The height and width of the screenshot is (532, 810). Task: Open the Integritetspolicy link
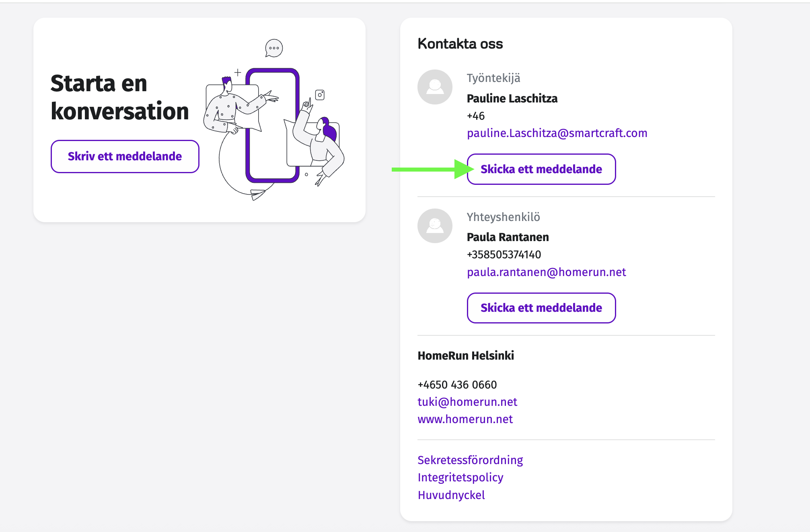461,477
